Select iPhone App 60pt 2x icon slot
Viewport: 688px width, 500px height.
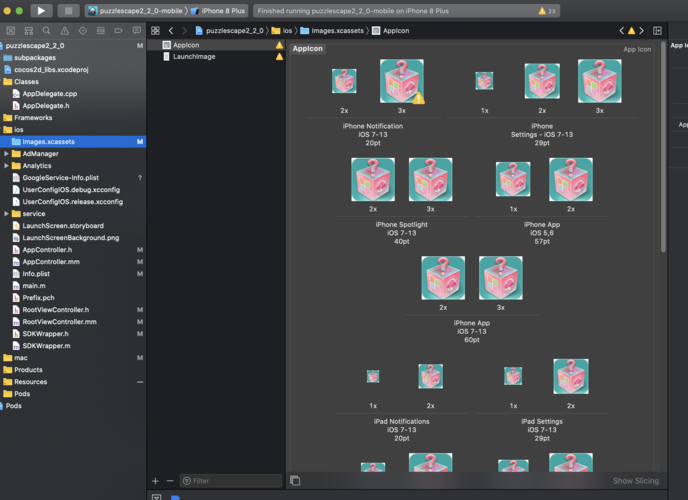[443, 278]
